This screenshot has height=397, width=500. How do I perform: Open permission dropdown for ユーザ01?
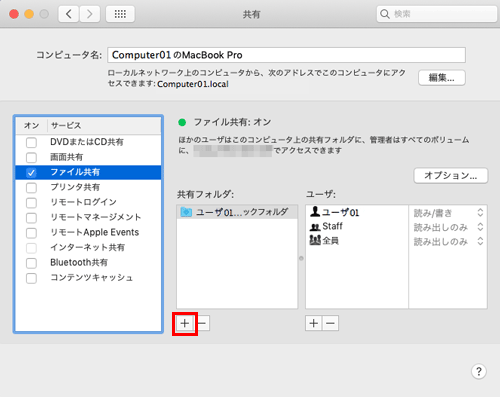pyautogui.click(x=448, y=213)
